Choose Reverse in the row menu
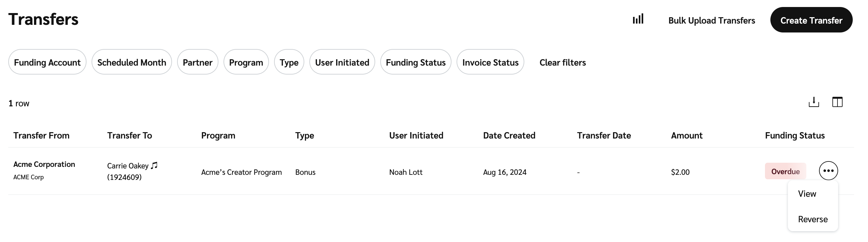The height and width of the screenshot is (242, 868). [x=812, y=219]
